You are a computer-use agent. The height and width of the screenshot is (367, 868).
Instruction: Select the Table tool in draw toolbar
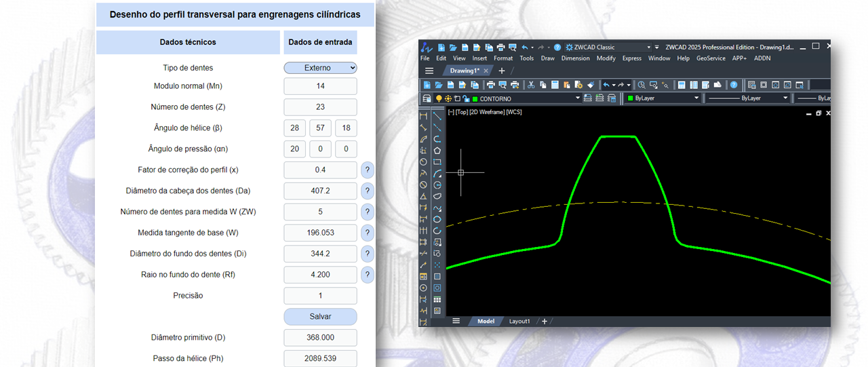click(437, 299)
